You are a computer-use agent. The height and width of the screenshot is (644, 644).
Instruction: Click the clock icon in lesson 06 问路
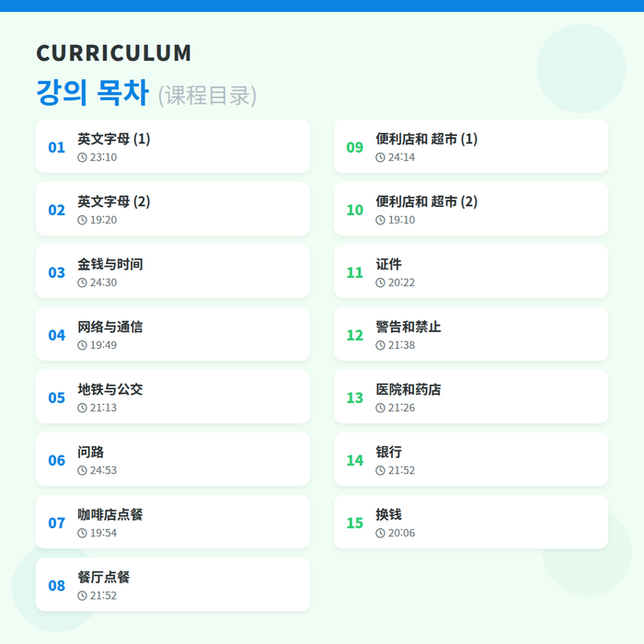click(x=82, y=470)
